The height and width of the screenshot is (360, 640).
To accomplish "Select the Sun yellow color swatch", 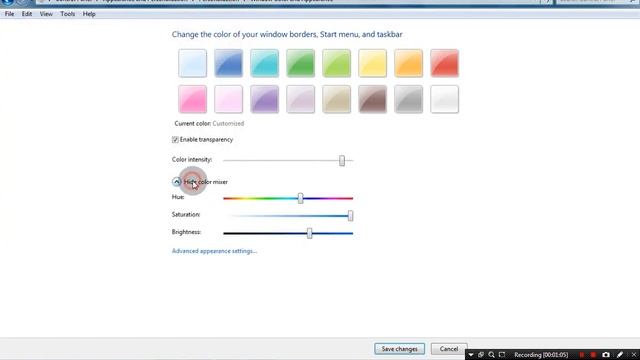I will [372, 63].
